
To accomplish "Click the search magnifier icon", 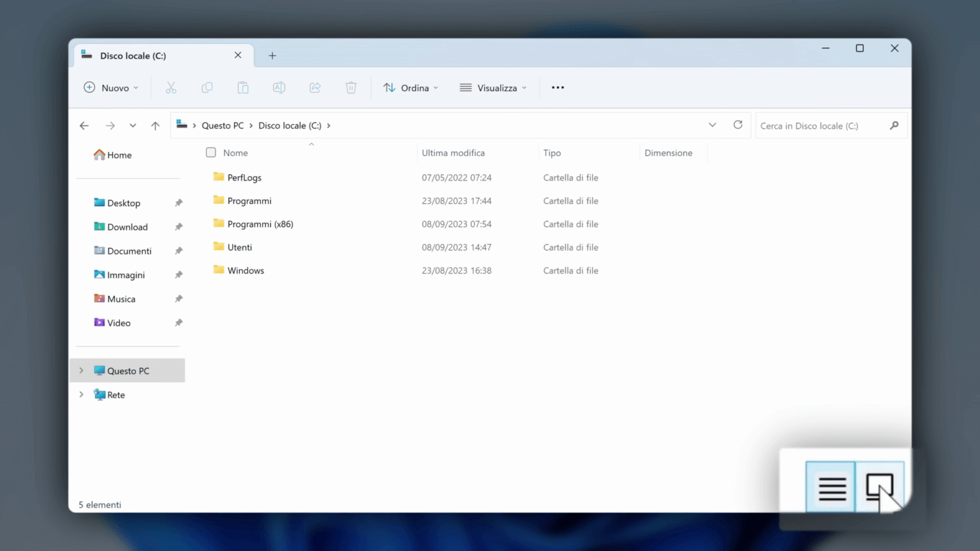I will tap(894, 126).
